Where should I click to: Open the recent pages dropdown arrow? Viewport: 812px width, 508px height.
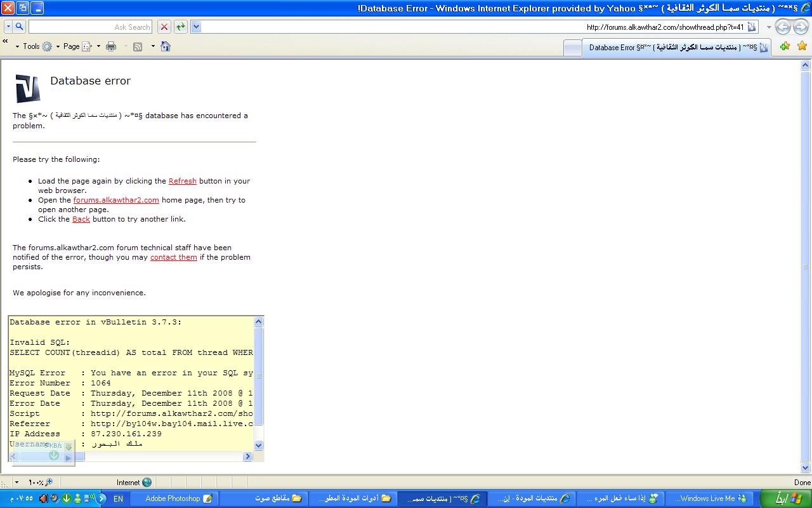pos(769,27)
